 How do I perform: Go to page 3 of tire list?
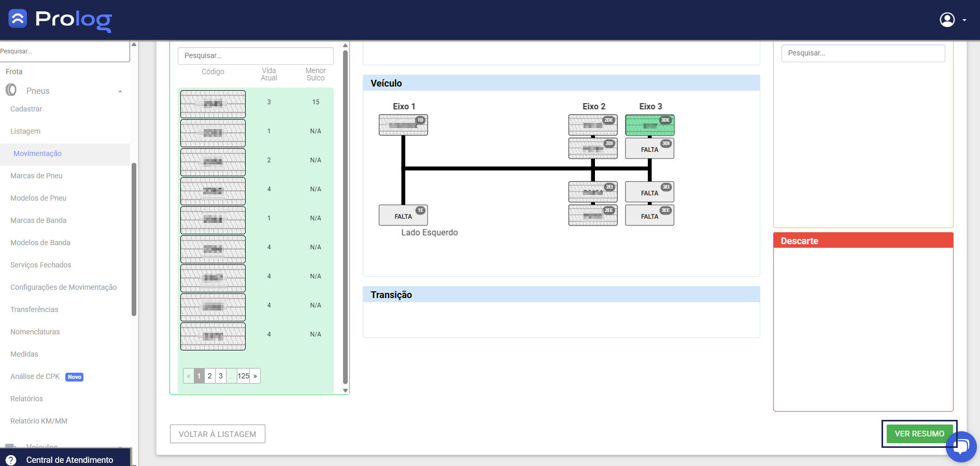221,376
